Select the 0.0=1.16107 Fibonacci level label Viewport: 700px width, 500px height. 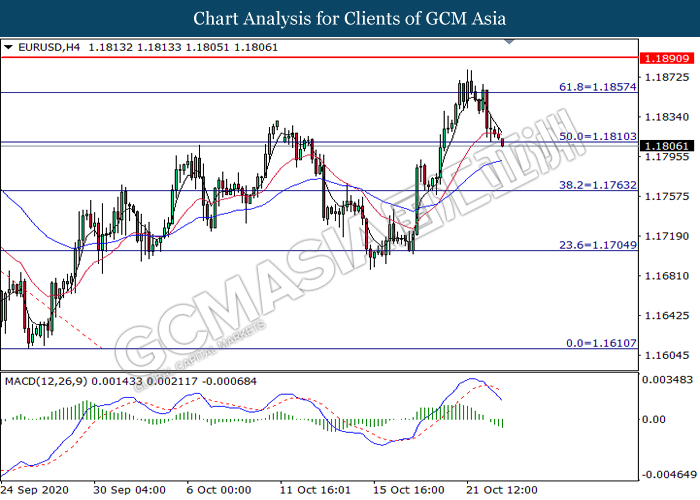pyautogui.click(x=601, y=343)
